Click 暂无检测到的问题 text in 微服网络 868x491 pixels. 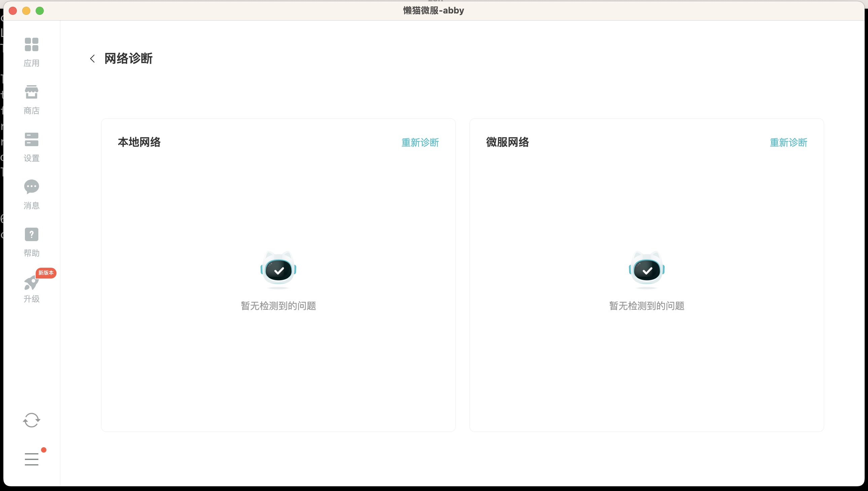click(x=647, y=306)
